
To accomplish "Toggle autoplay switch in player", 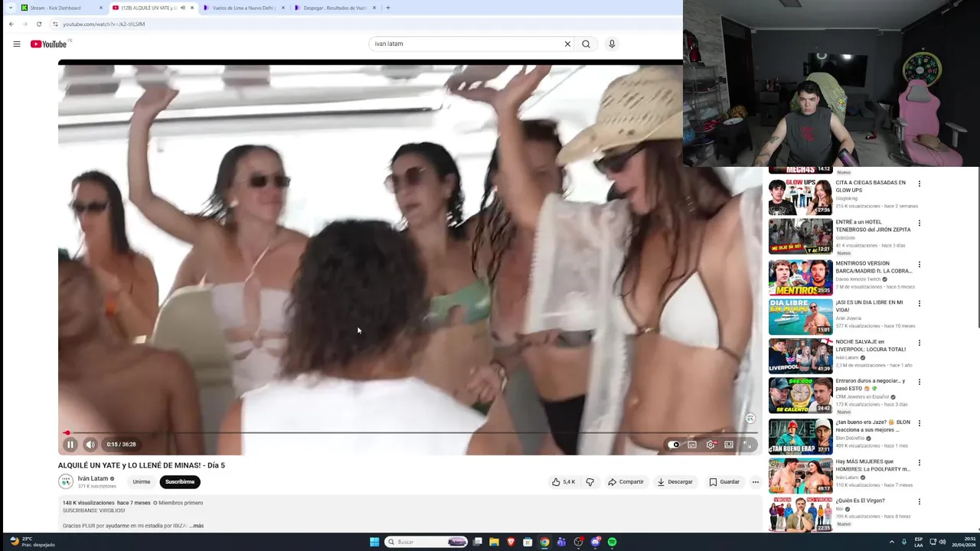I will pyautogui.click(x=673, y=445).
